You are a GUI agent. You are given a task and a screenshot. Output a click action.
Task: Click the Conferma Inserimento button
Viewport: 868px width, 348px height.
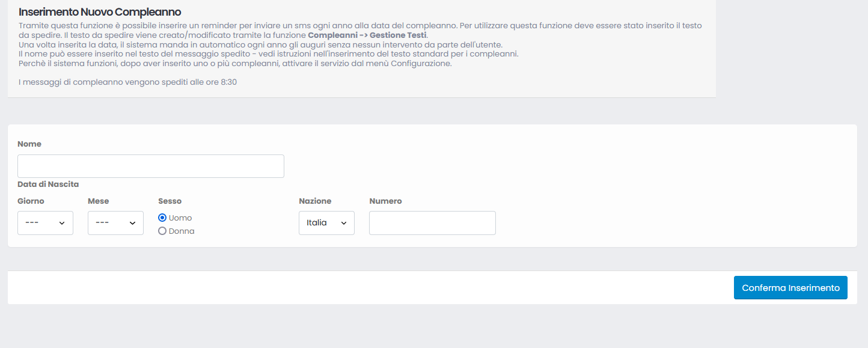pos(790,288)
